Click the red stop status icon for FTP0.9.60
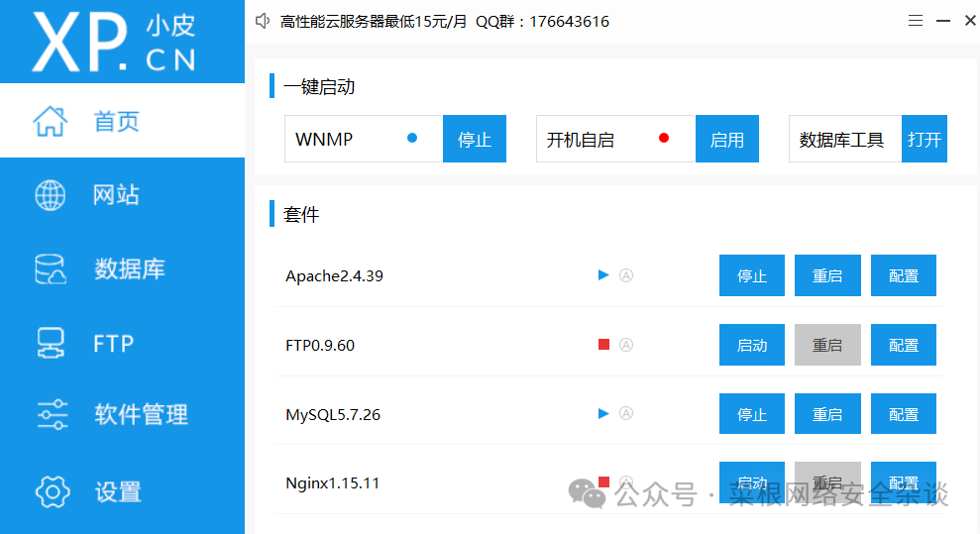Screen dimensions: 980x534 603,344
